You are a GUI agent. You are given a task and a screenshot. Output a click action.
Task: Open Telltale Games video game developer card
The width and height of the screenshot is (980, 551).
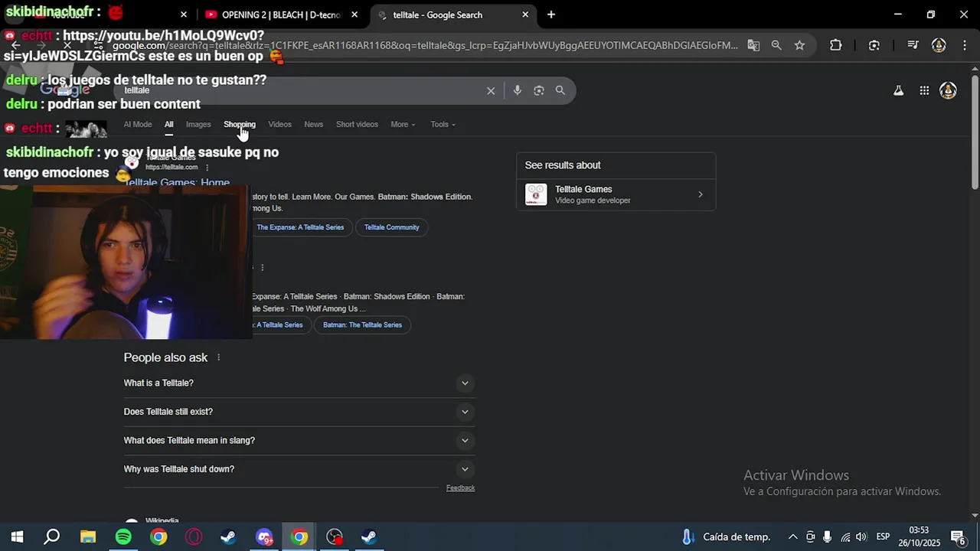(616, 194)
